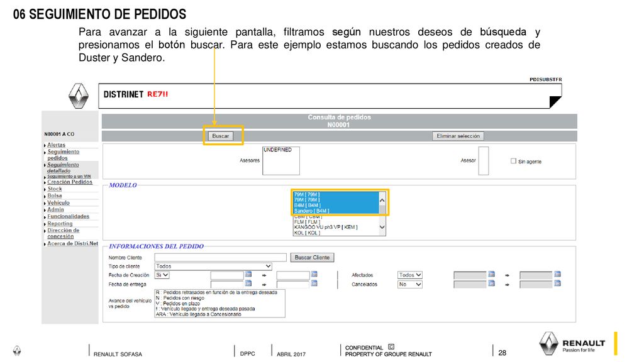Open Seguimiento a un VIN link
Image resolution: width=644 pixels, height=362 pixels.
tap(69, 177)
